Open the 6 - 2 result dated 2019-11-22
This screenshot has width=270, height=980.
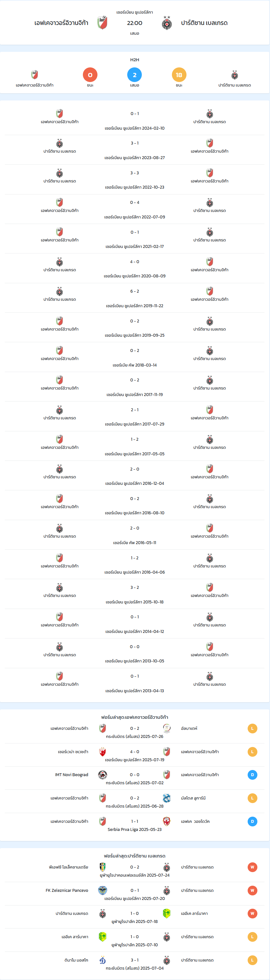[135, 298]
